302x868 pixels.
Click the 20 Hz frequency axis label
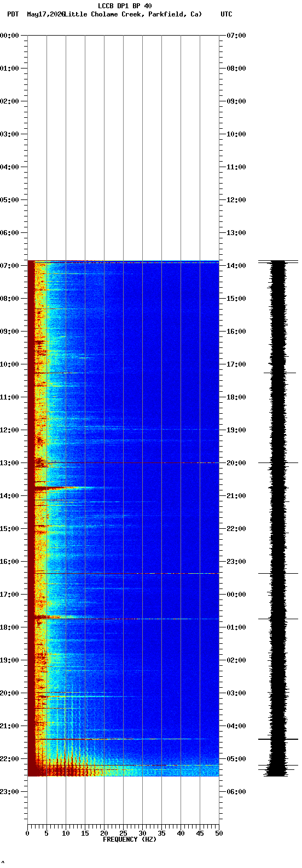point(104,833)
